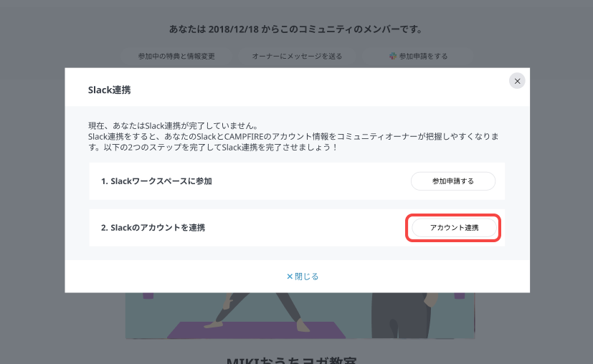Click the MIKIおうちヨガ教室 community heading
Screen dimensions: 593x364
click(x=297, y=360)
